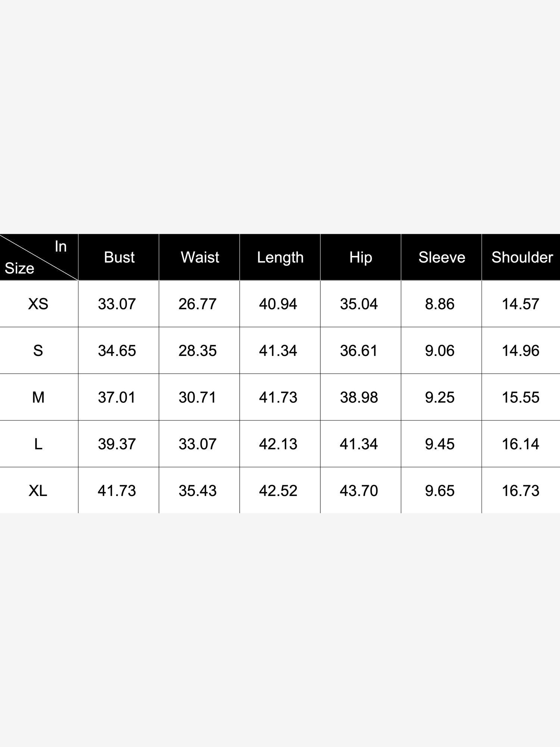
Task: Select the XS size row label
Action: coord(38,304)
